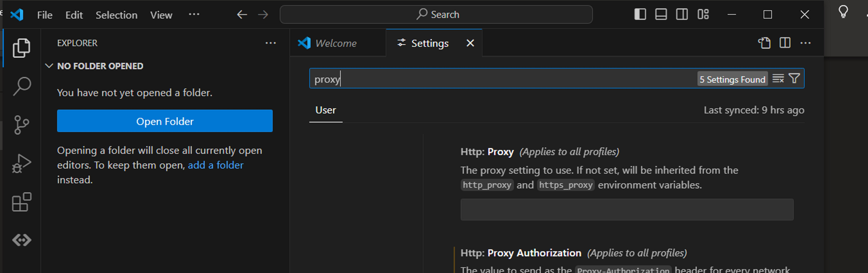Toggle the secondary side bar
The height and width of the screenshot is (273, 868).
(x=682, y=14)
